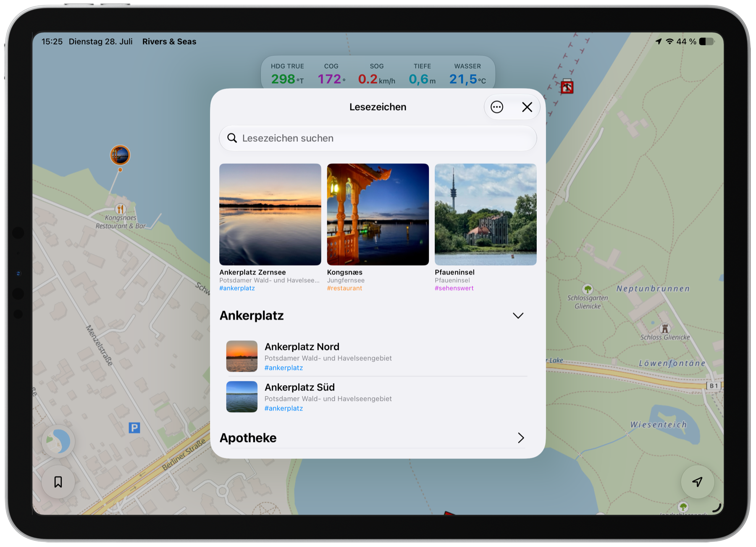
Task: Tap the blue parking P map icon
Action: (x=134, y=428)
